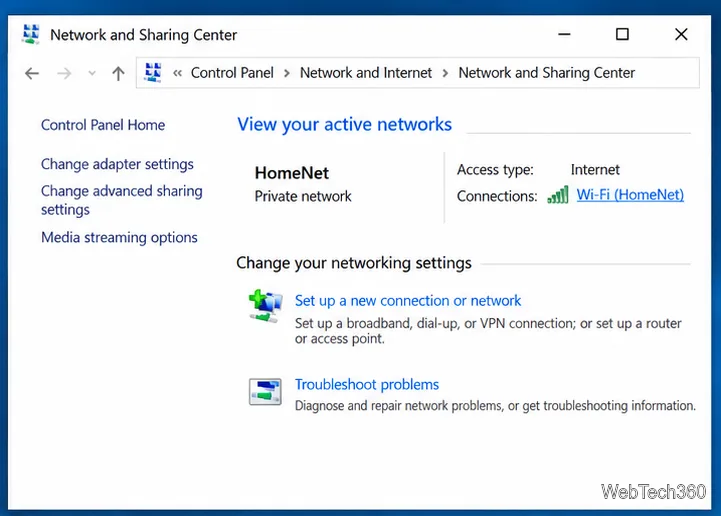
Task: Click the View your active networks heading
Action: click(344, 125)
